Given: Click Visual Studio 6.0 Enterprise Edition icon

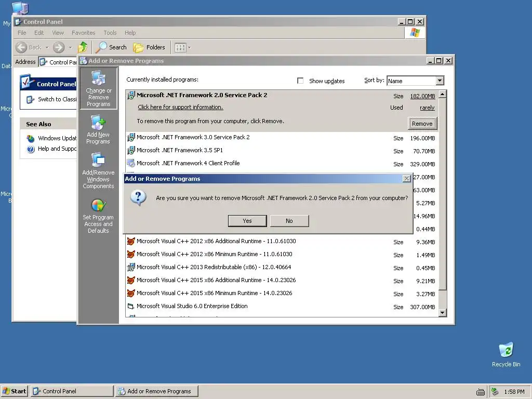Looking at the screenshot, I should click(131, 307).
